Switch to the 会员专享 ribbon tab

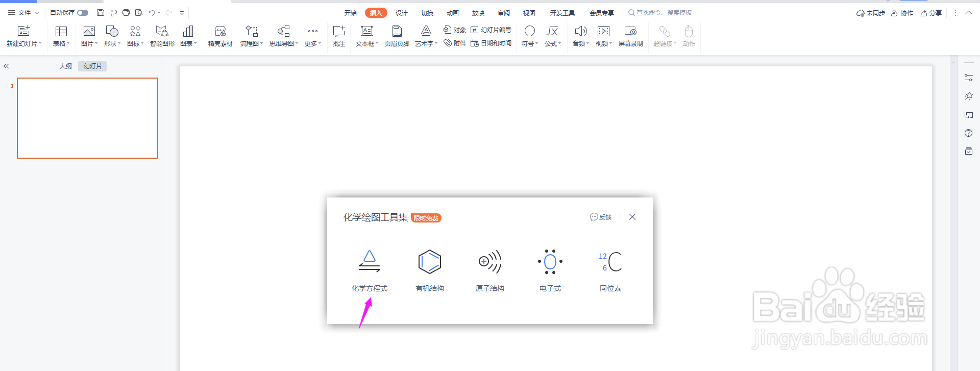602,13
